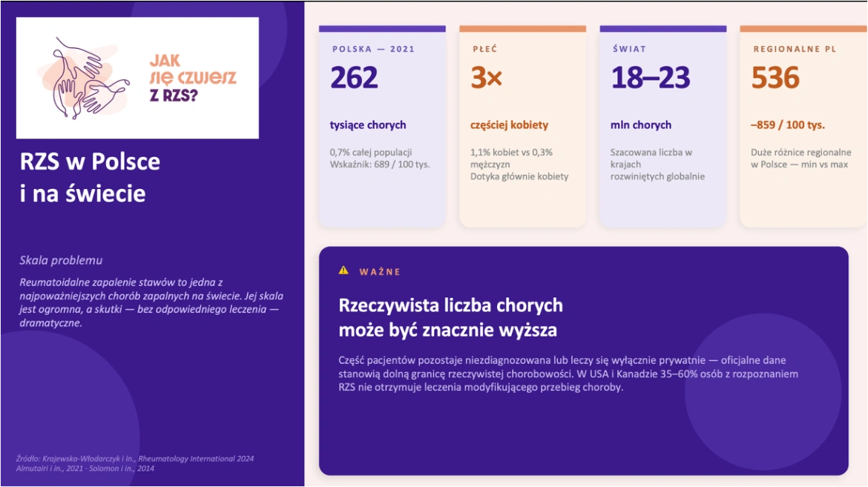Click the number 262
Image resolution: width=868 pixels, height=487 pixels.
[355, 78]
